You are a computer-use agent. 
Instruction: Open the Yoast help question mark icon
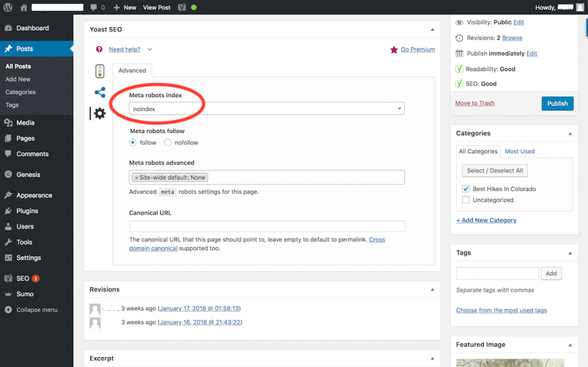coord(99,49)
